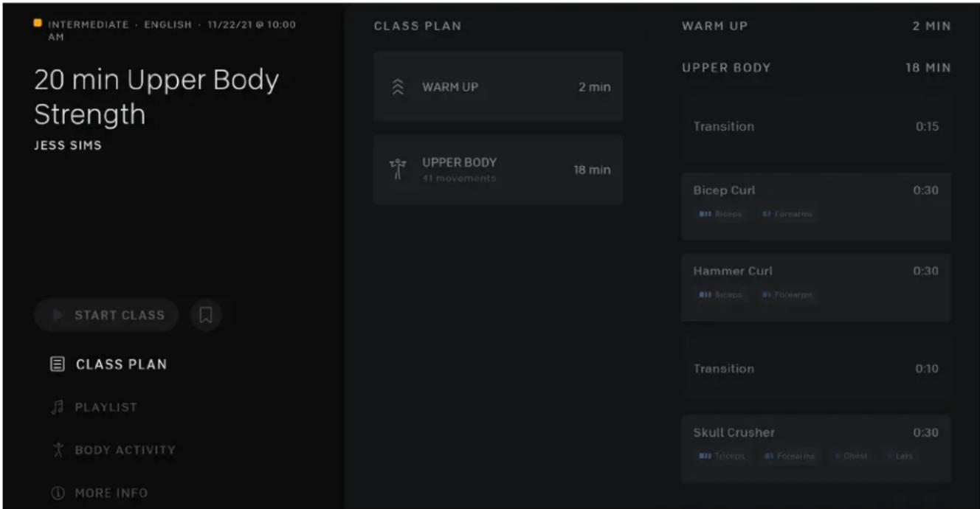
Task: Click the Biceps tag under Hammer Curl
Action: (720, 294)
